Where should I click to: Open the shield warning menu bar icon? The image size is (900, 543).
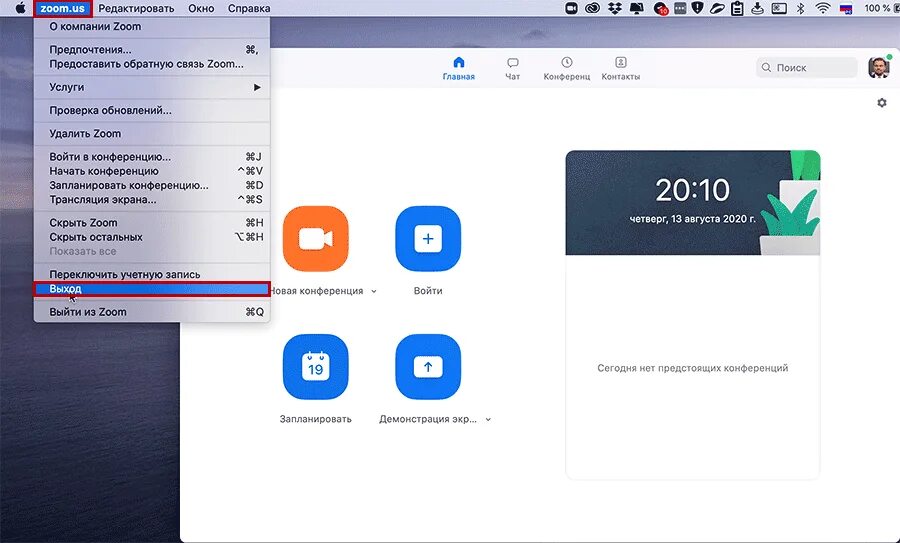tap(697, 8)
